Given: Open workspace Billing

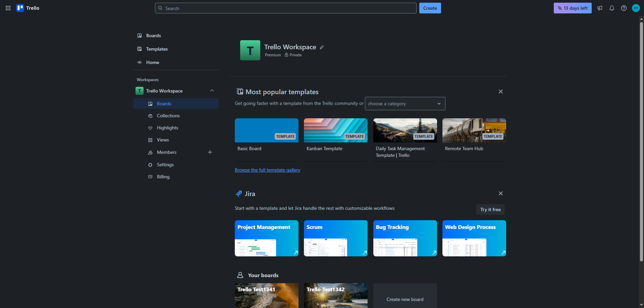Looking at the screenshot, I should point(176,177).
